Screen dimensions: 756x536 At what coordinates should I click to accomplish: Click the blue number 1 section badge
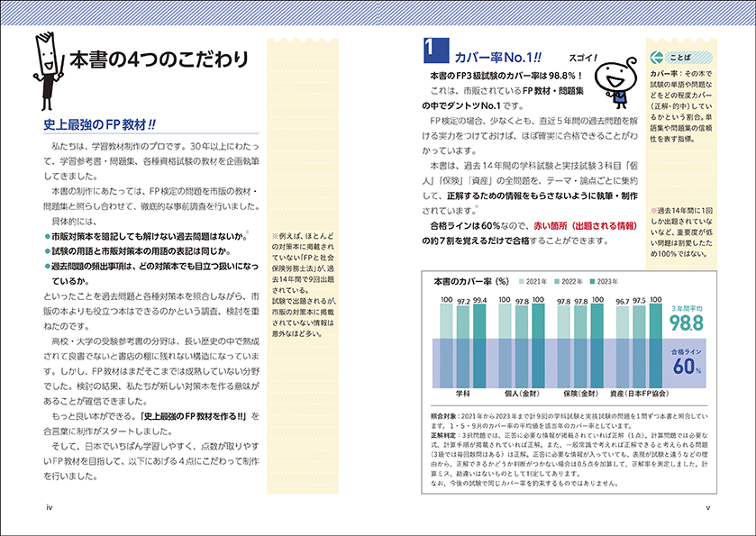pyautogui.click(x=436, y=50)
